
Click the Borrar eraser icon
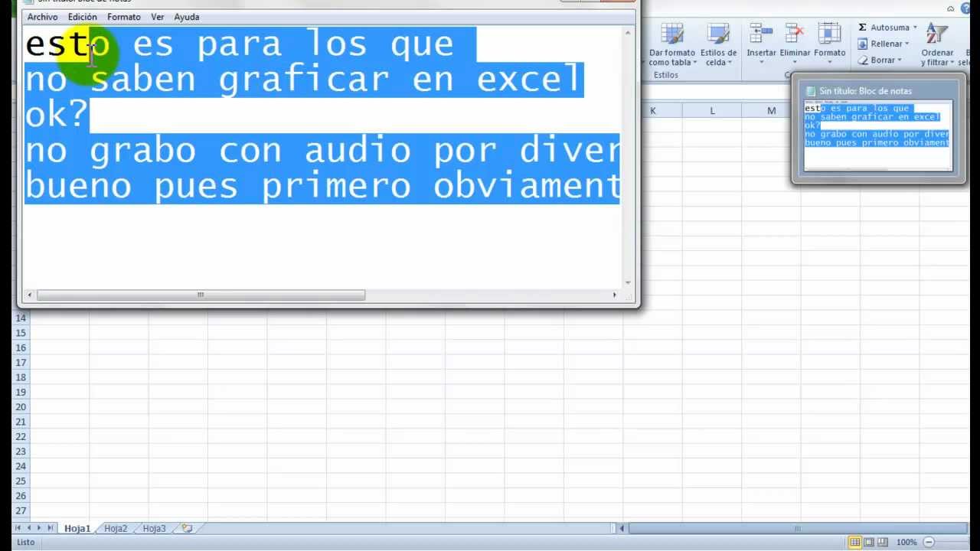862,60
